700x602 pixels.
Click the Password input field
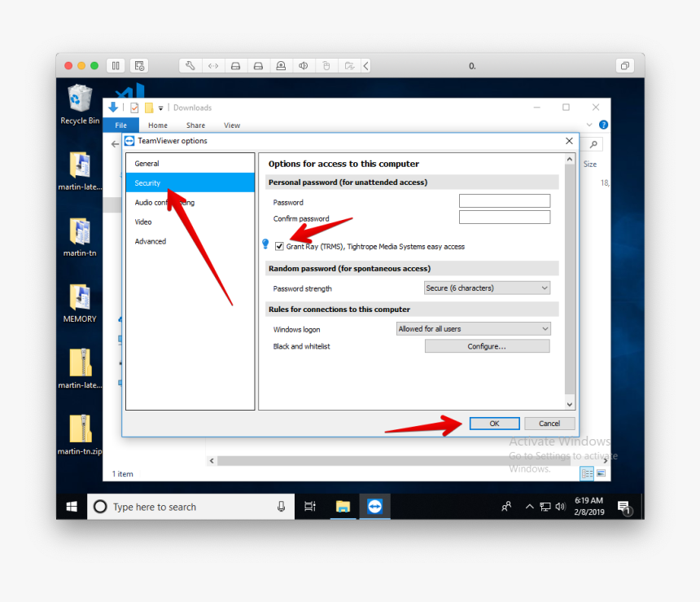coord(505,200)
